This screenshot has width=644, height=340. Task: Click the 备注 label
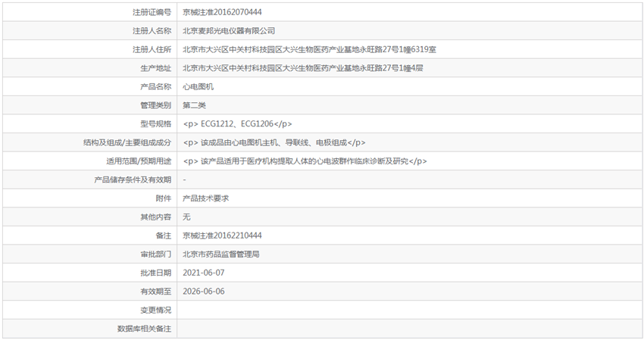[x=164, y=236]
